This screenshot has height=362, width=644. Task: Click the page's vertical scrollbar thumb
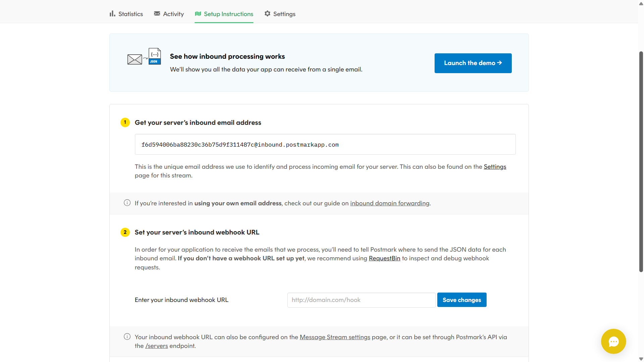[x=641, y=161]
